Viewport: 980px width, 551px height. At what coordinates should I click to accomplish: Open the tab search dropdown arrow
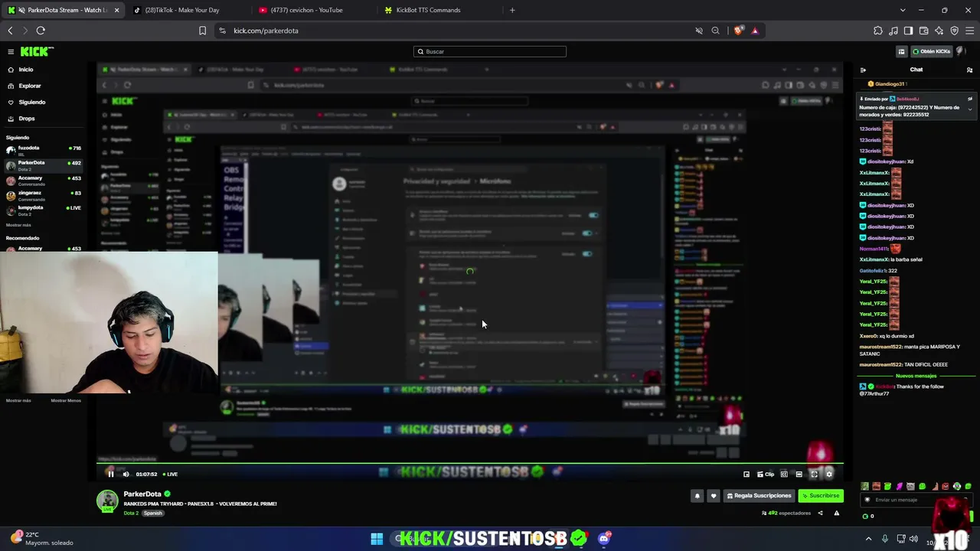[x=903, y=10]
